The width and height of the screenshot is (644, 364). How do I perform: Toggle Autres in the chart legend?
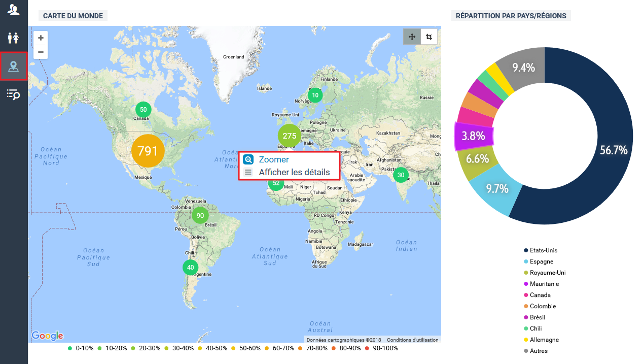(x=535, y=351)
